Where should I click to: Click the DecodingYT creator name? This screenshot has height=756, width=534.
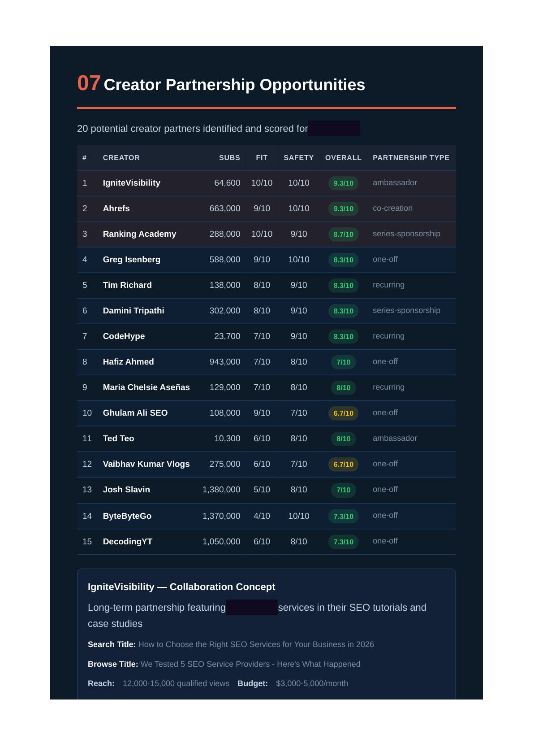(127, 542)
